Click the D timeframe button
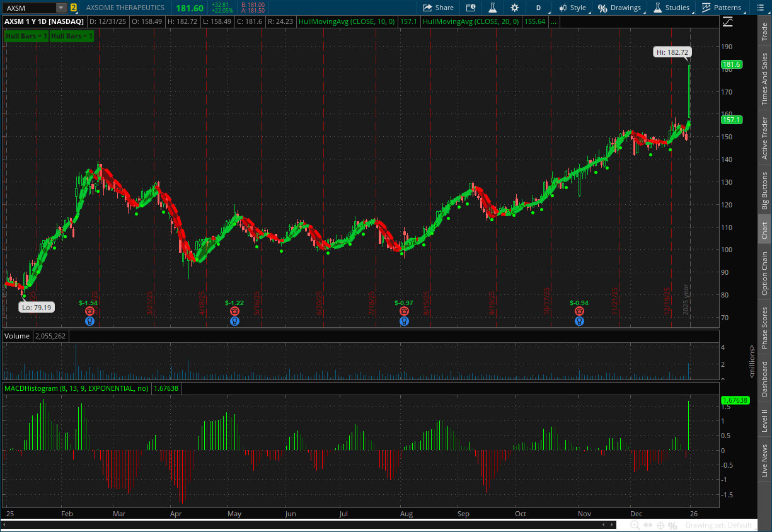This screenshot has height=532, width=772. click(538, 8)
